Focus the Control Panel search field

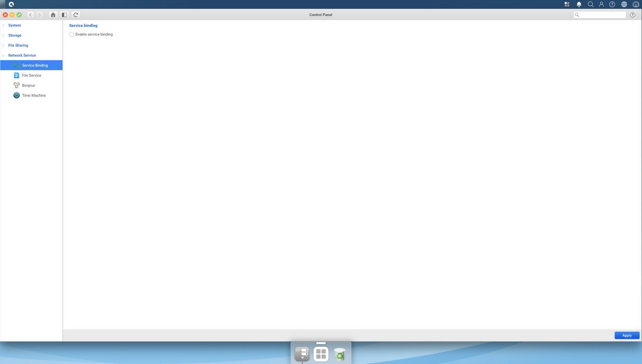(x=600, y=15)
